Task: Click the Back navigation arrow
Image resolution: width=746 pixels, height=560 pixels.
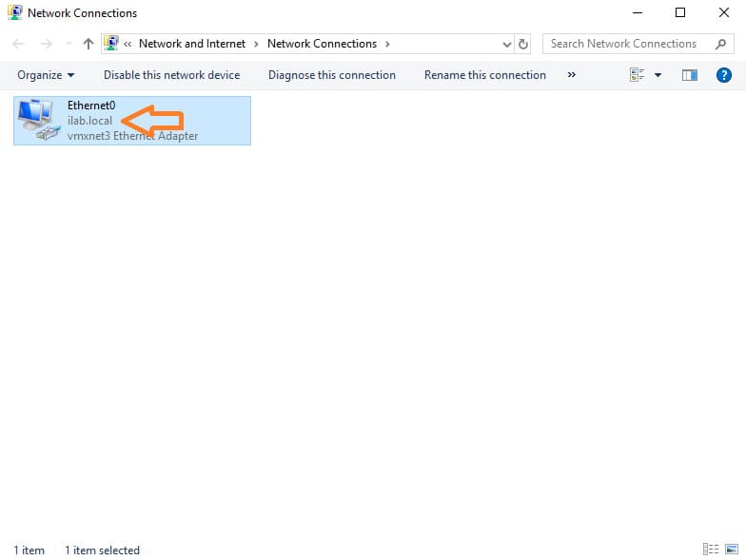Action: (19, 44)
